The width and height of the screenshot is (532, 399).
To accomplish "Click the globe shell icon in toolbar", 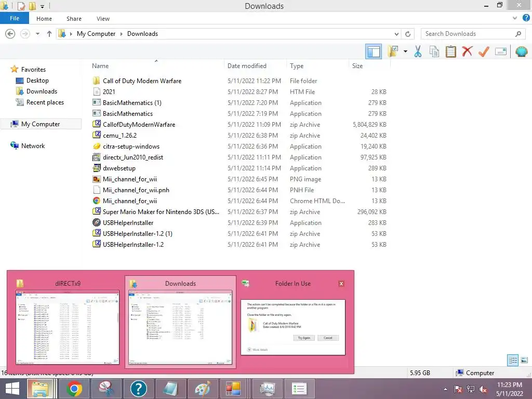I will [522, 51].
